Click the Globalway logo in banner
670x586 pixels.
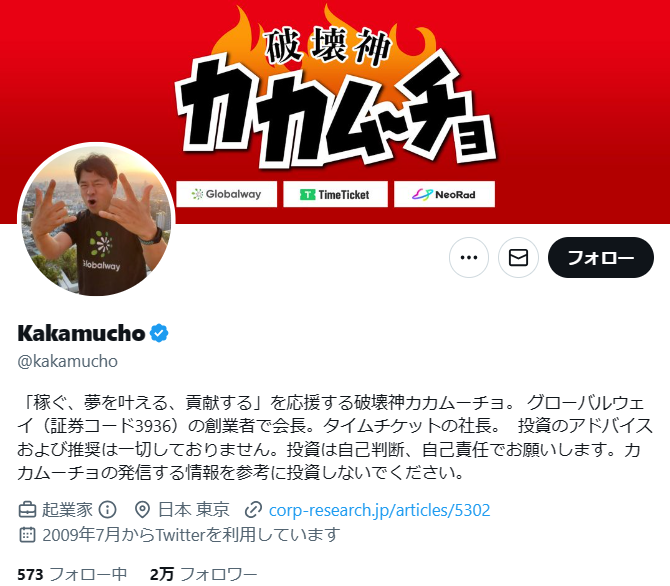[226, 194]
